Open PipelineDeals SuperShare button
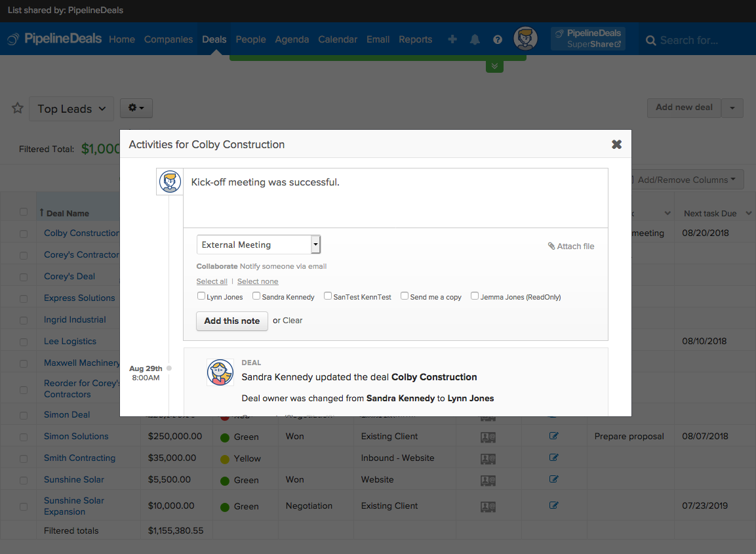The image size is (756, 554). [588, 39]
